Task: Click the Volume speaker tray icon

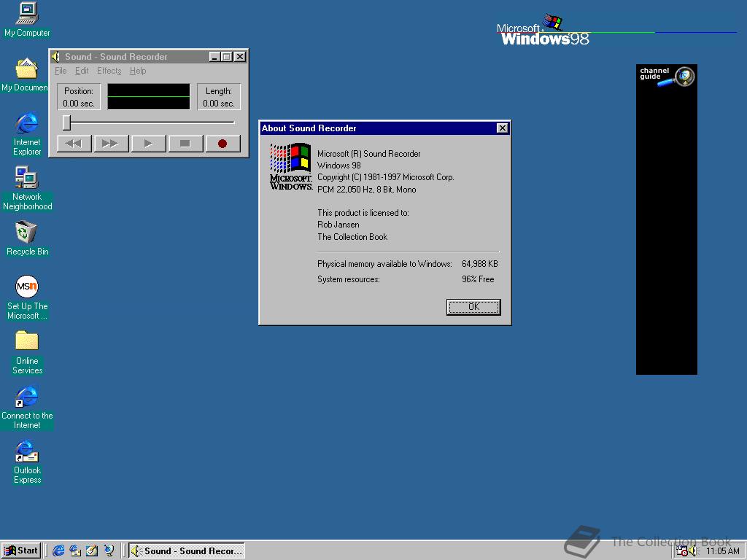Action: pyautogui.click(x=693, y=551)
